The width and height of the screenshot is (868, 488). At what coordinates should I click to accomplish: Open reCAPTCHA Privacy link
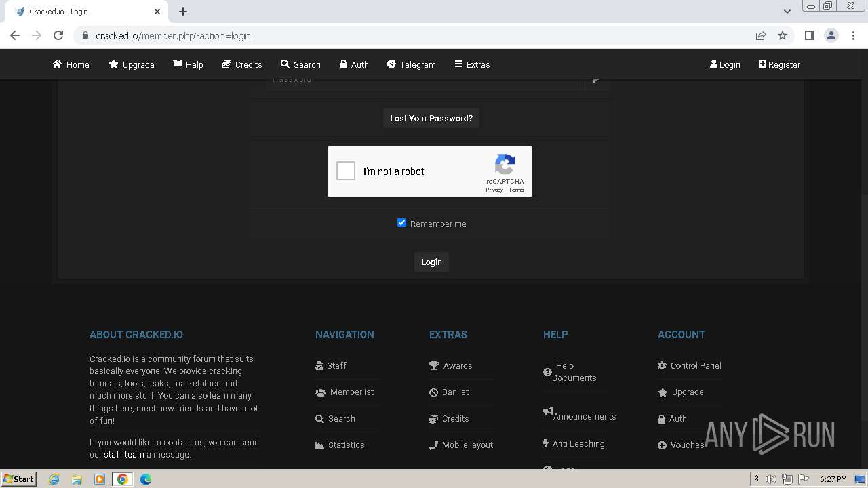click(494, 190)
